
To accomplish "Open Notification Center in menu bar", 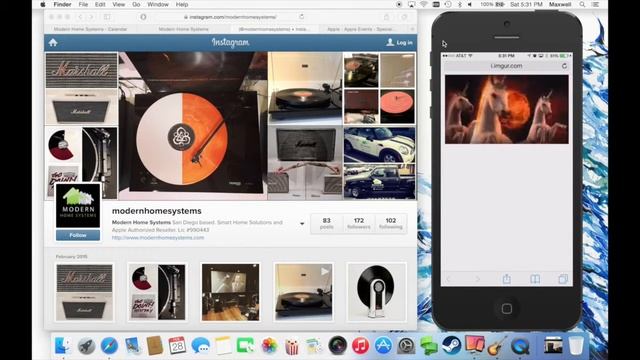I will (596, 4).
